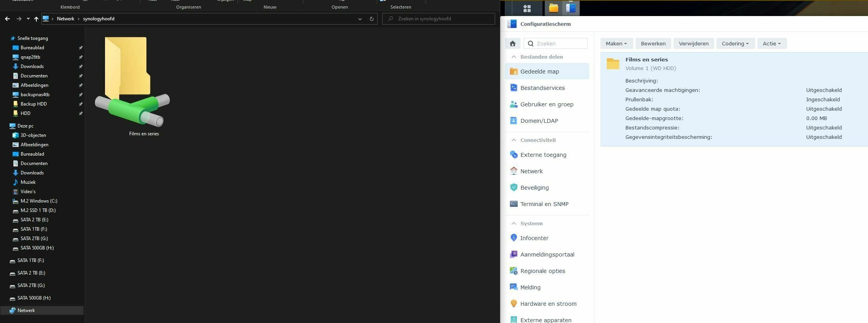This screenshot has width=868, height=323.
Task: Open 3D-objecten folder in sidebar
Action: point(33,135)
